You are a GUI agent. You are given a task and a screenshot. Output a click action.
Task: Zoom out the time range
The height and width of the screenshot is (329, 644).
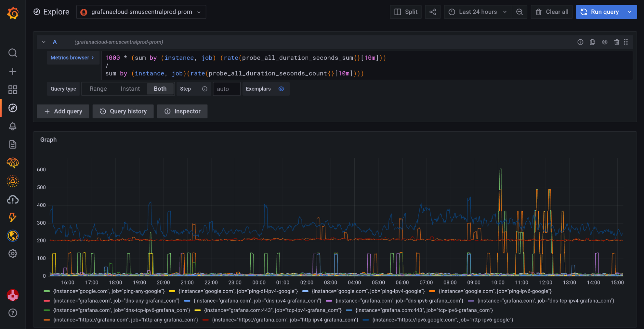pos(519,12)
